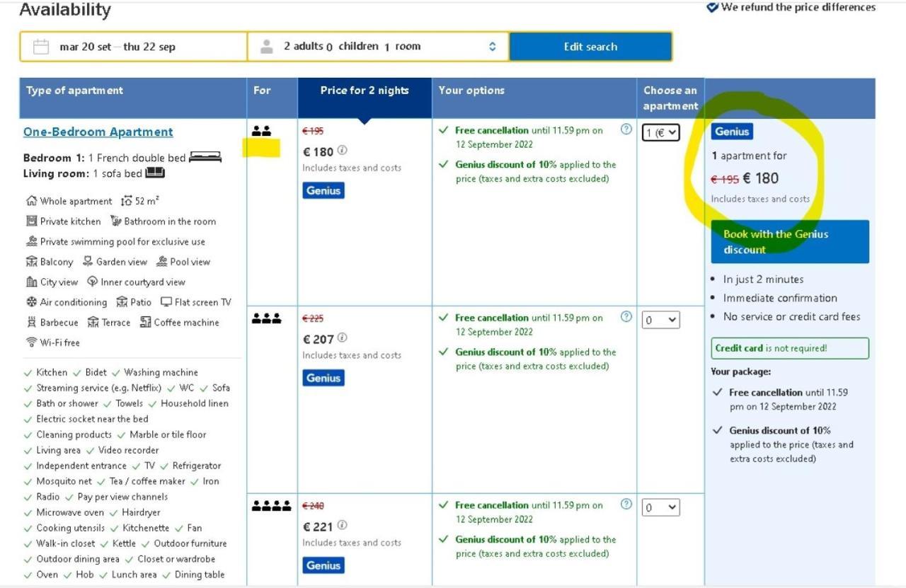This screenshot has height=588, width=906.
Task: Click the info icon next to € 207
Action: click(343, 338)
